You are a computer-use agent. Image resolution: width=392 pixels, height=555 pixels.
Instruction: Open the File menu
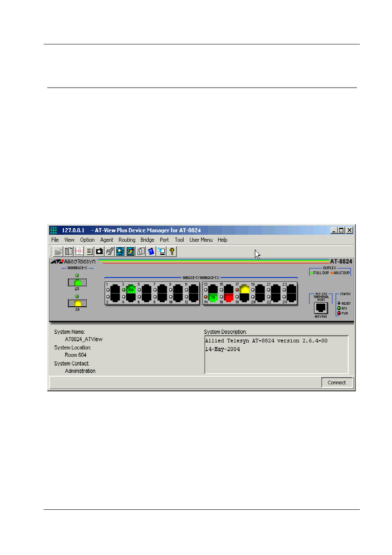(55, 240)
